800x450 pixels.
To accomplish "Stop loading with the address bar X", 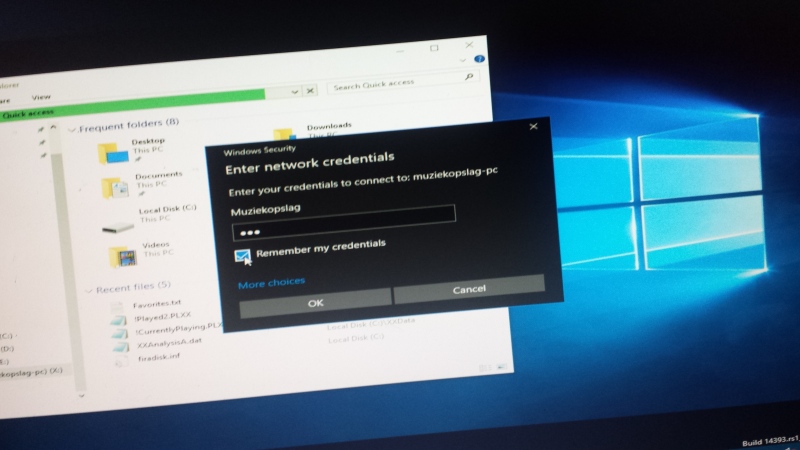I will point(310,91).
